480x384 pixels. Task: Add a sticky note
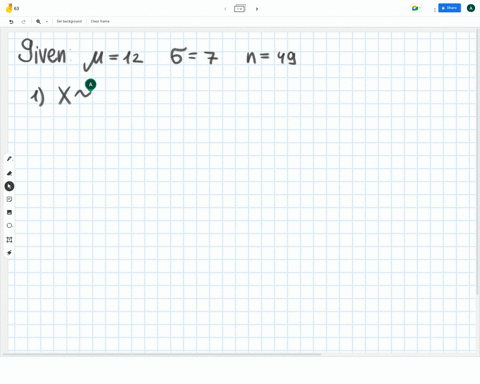tap(9, 199)
